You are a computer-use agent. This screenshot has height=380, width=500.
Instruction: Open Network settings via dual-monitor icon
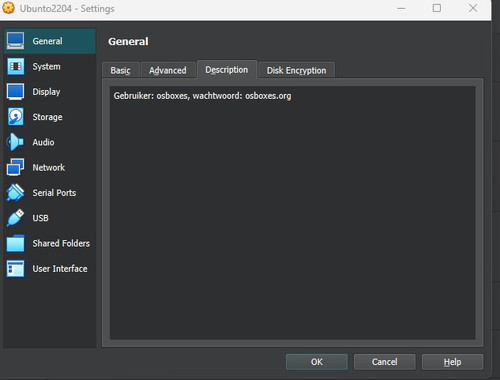(15, 167)
